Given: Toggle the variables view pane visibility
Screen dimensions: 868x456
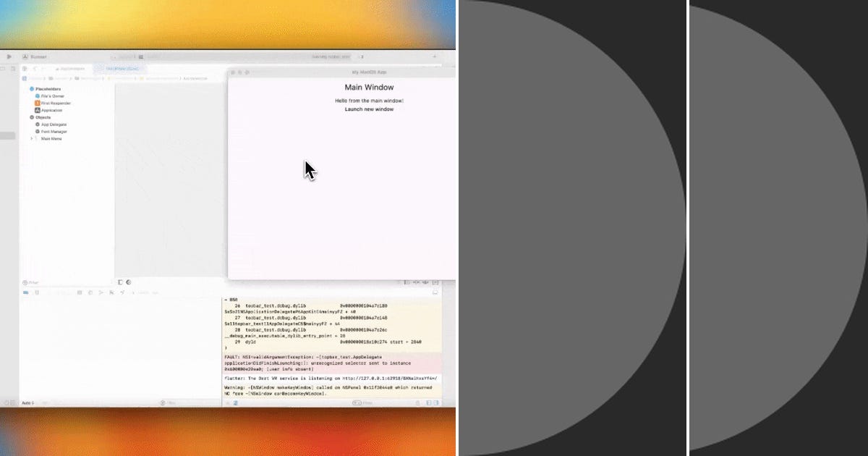Looking at the screenshot, I should click(429, 402).
